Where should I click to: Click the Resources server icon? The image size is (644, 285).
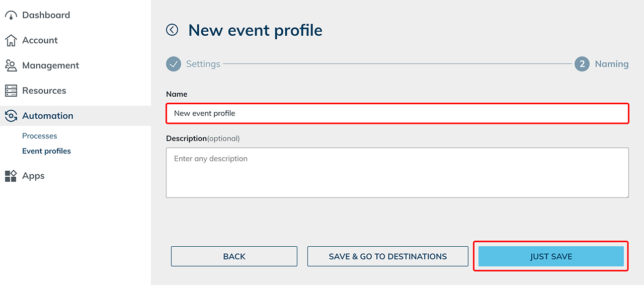(11, 91)
